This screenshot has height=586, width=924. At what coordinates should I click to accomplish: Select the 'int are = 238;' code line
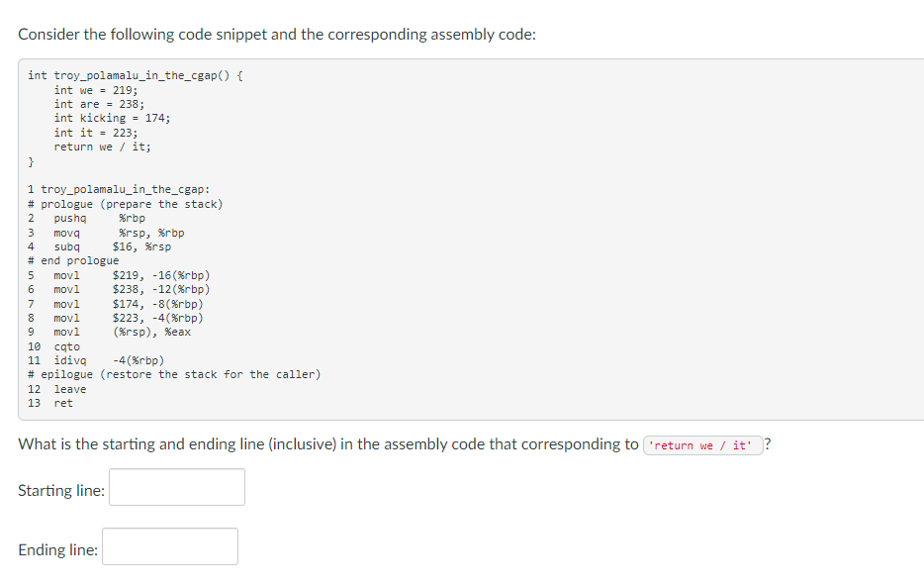pyautogui.click(x=99, y=104)
